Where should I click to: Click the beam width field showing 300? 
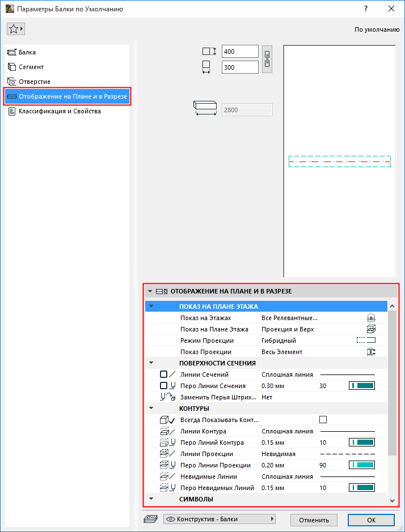click(x=240, y=67)
